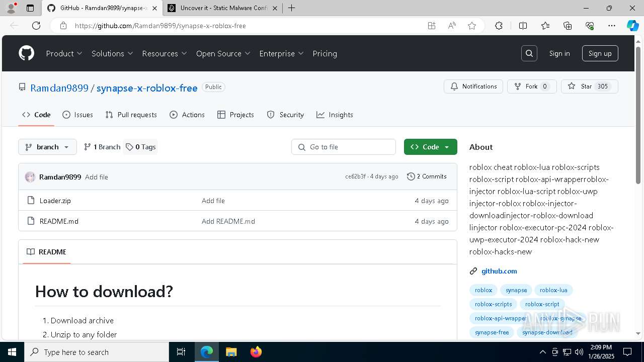This screenshot has height=362, width=644.
Task: View the 1 Branch list
Action: pyautogui.click(x=102, y=147)
